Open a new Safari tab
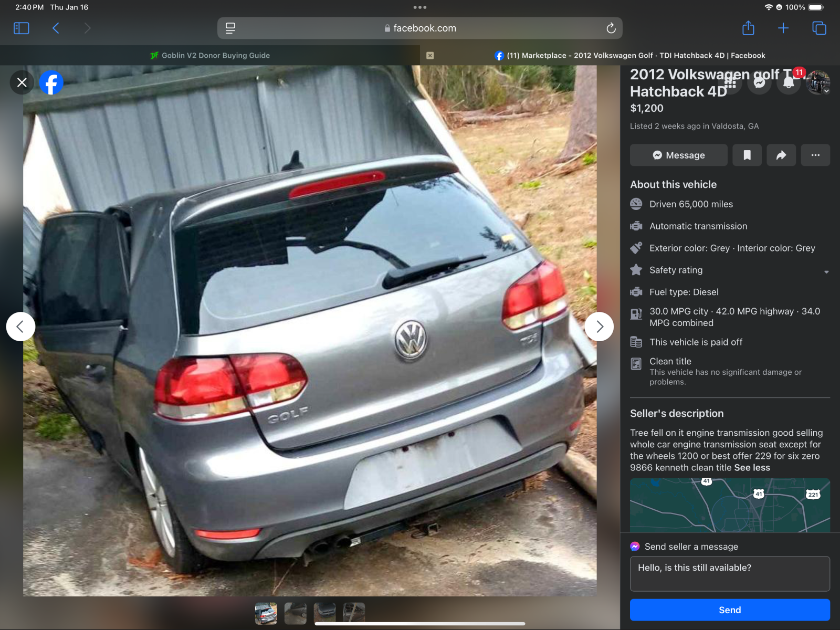Image resolution: width=840 pixels, height=630 pixels. pyautogui.click(x=783, y=28)
